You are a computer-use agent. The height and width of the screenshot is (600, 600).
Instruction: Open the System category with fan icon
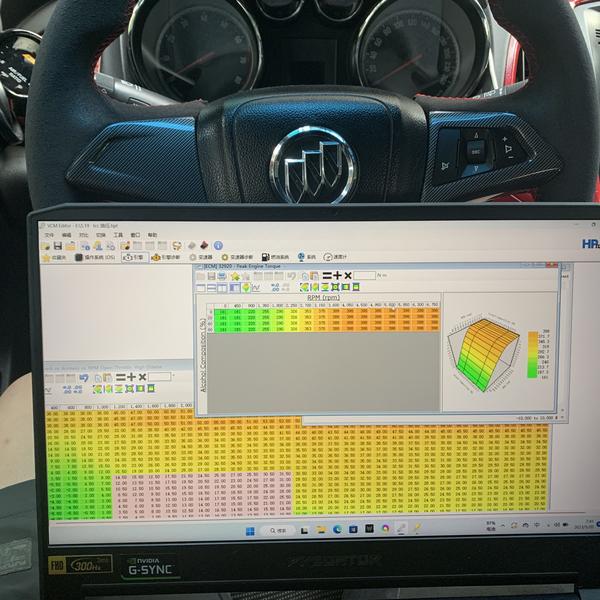click(307, 257)
